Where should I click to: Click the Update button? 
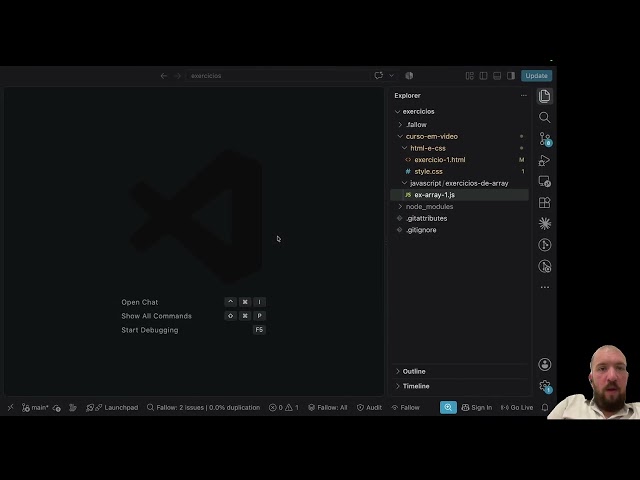tap(536, 76)
